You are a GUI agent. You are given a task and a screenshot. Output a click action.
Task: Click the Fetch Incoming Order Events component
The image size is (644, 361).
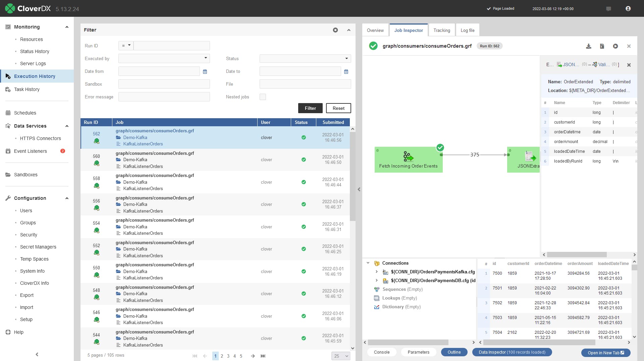(x=409, y=160)
